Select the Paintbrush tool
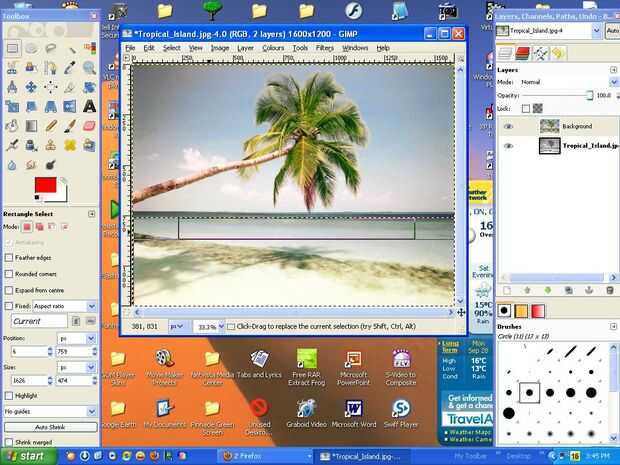Image resolution: width=620 pixels, height=465 pixels. (70, 126)
